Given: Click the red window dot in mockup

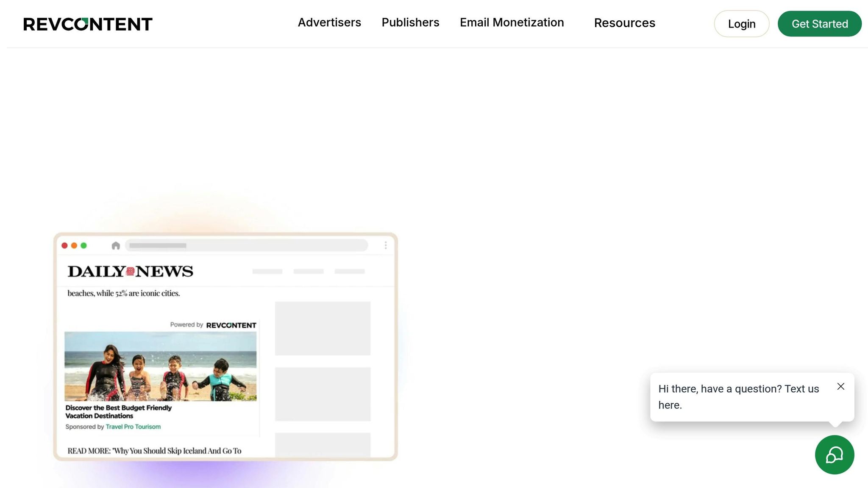Looking at the screenshot, I should [64, 246].
